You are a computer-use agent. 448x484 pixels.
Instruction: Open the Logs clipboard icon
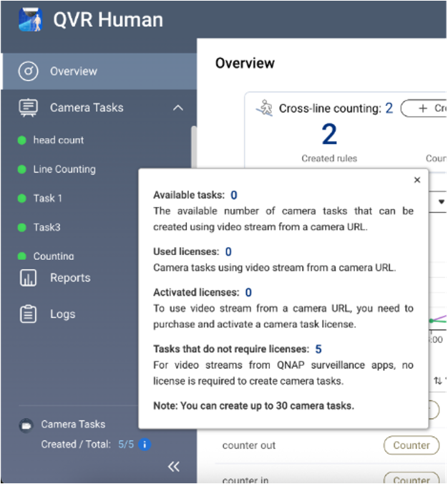click(x=28, y=314)
